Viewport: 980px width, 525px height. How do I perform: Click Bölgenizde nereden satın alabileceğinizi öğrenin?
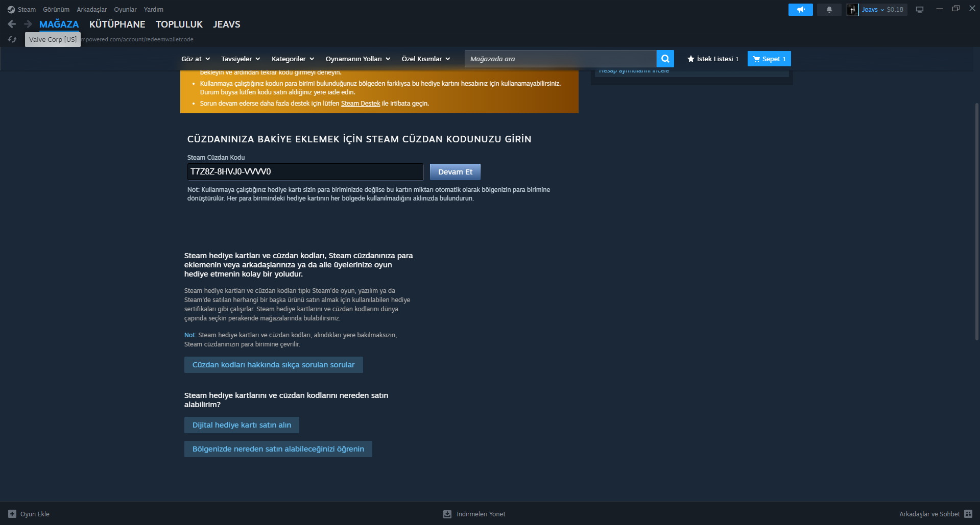(x=278, y=449)
